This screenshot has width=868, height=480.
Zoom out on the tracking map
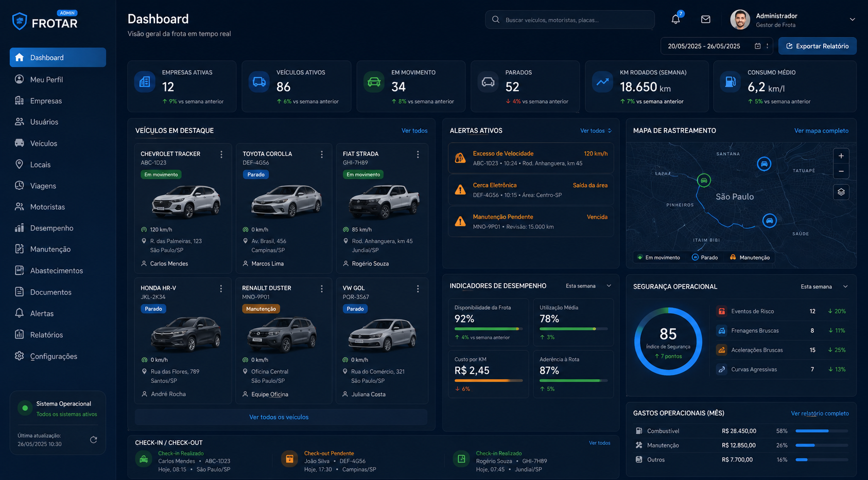(x=841, y=171)
